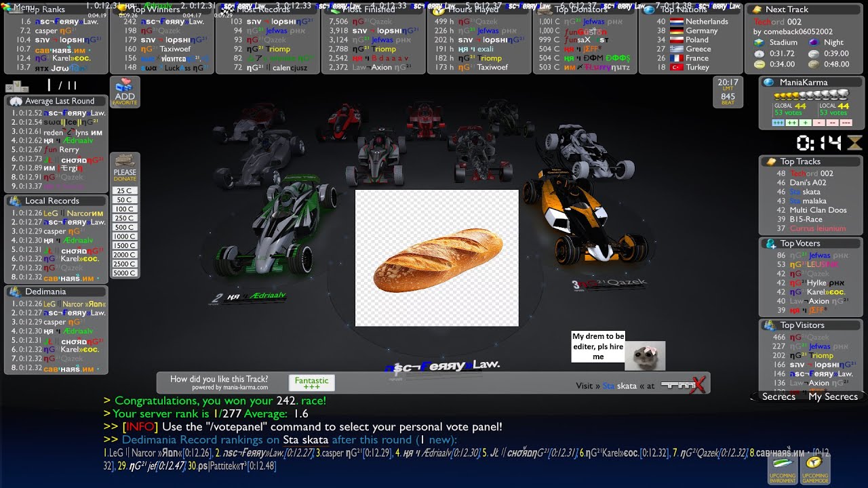This screenshot has height=488, width=868.
Task: Click the Fantastic +++ vote button
Action: click(x=311, y=383)
